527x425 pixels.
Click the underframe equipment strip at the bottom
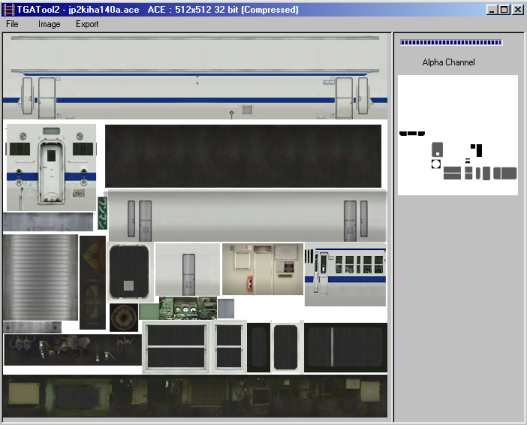(195, 396)
